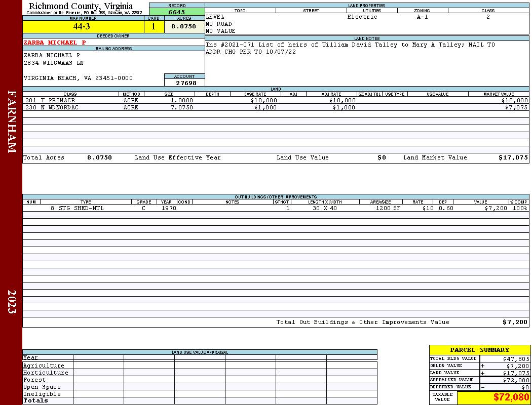This screenshot has width=532, height=405.
Task: Select base rate $10,000
Action: pyautogui.click(x=264, y=101)
